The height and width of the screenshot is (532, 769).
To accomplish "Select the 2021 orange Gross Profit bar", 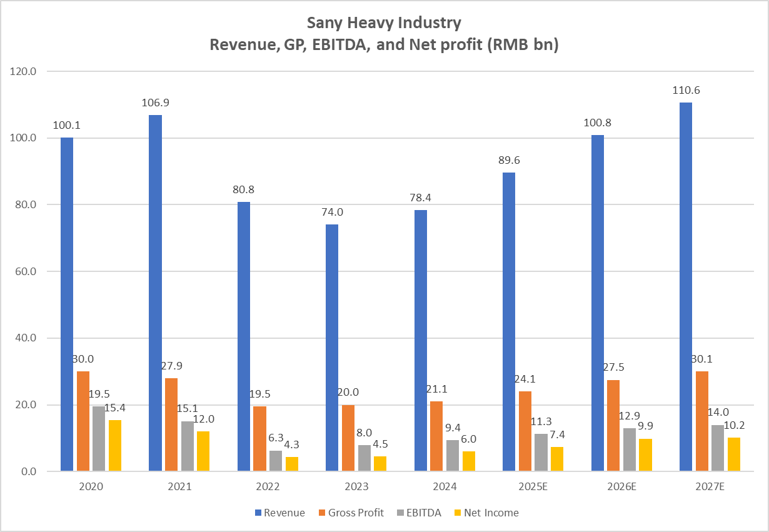I will coord(171,424).
